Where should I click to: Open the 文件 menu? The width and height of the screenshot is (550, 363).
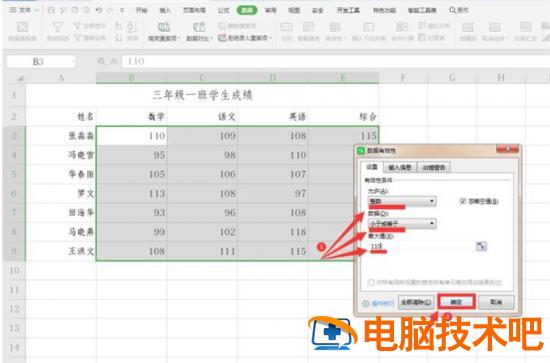[x=24, y=10]
